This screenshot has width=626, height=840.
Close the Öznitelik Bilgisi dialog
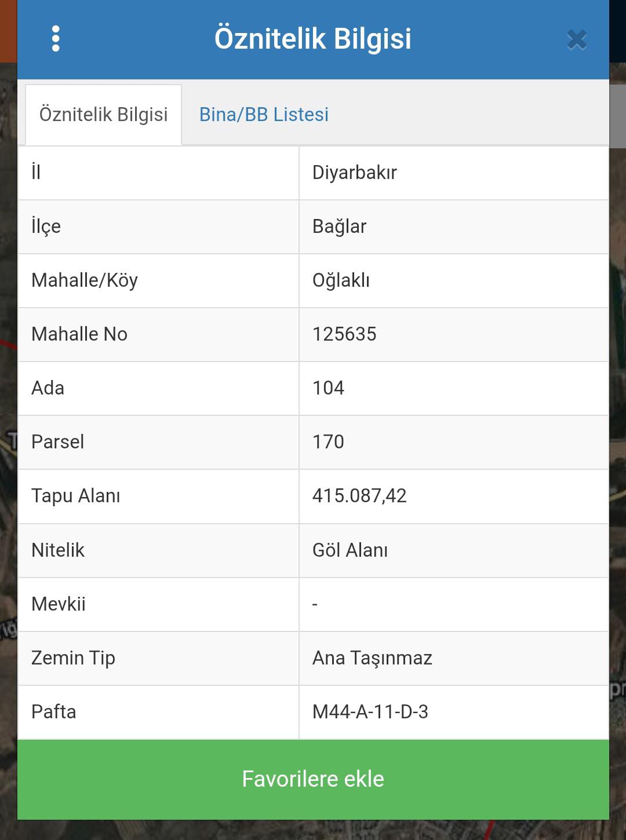click(577, 39)
